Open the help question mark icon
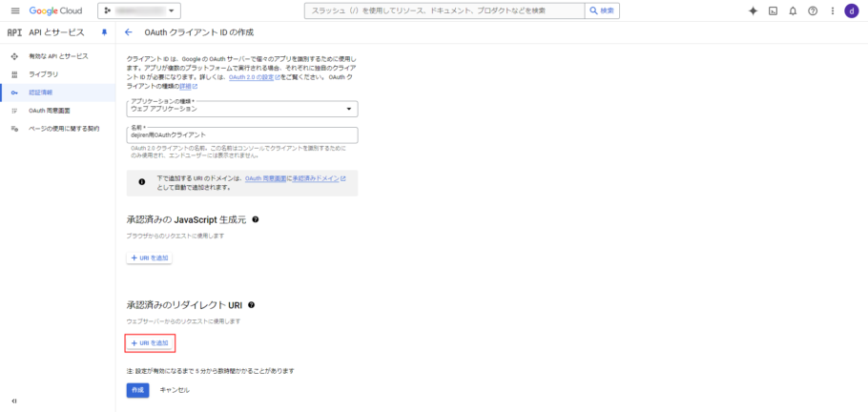The image size is (868, 412). 812,10
